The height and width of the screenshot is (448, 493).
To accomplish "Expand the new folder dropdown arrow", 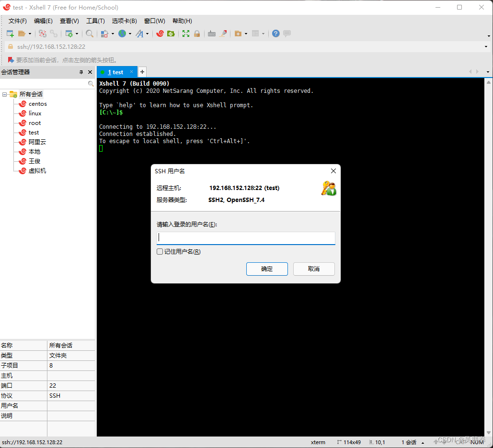I will 246,34.
